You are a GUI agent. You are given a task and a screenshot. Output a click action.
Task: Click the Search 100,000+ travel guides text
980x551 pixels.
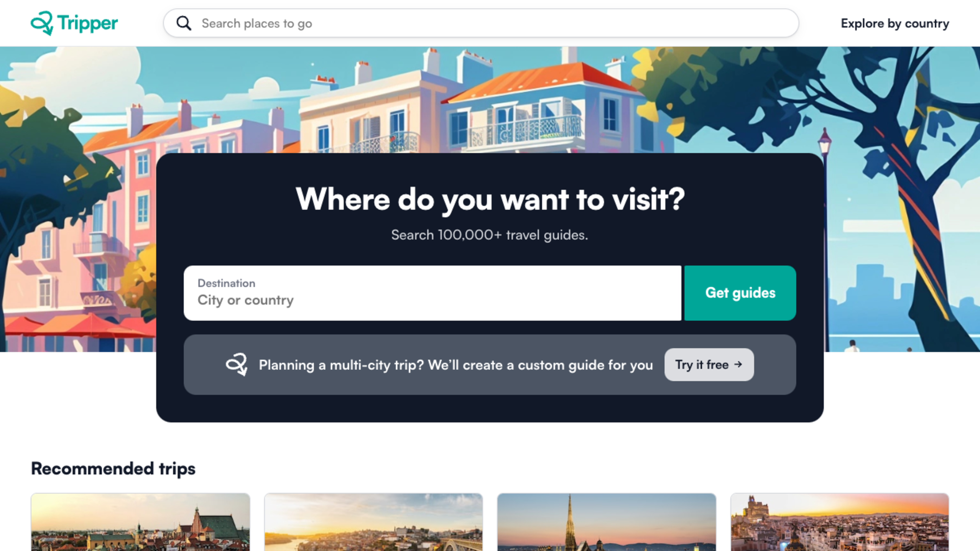pos(490,235)
